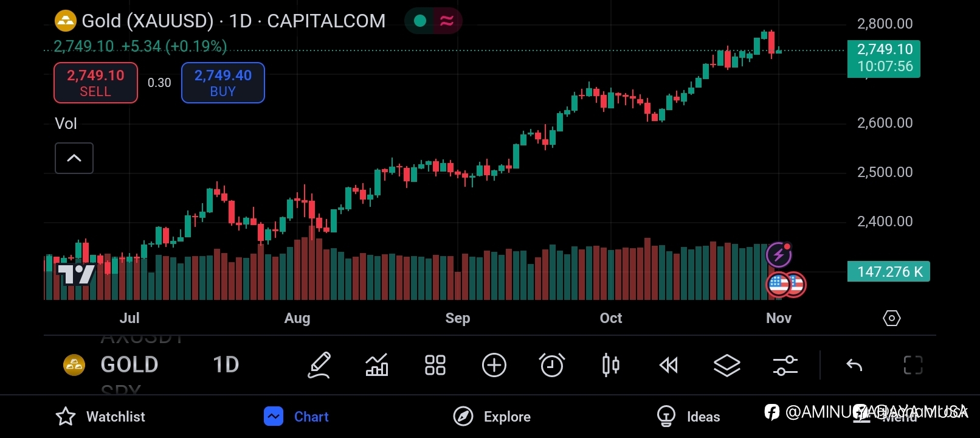Open chart settings sliders icon
Image resolution: width=980 pixels, height=438 pixels.
(x=785, y=365)
